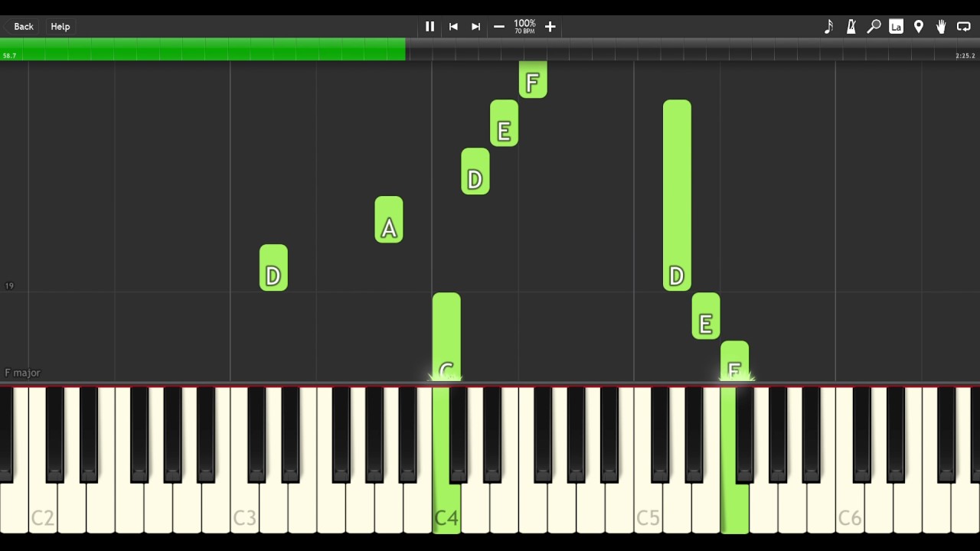Click the 100% 70 BPM speed readout
Viewport: 980px width, 551px height.
(524, 27)
